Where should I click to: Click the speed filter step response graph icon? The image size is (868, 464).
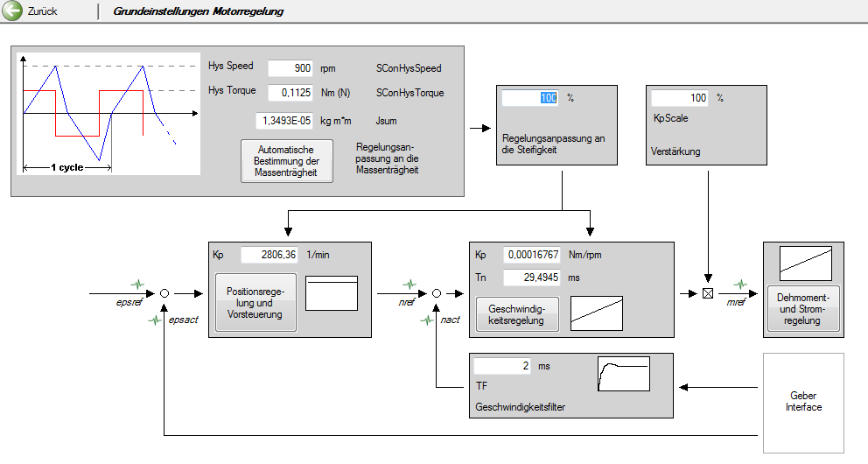click(624, 374)
